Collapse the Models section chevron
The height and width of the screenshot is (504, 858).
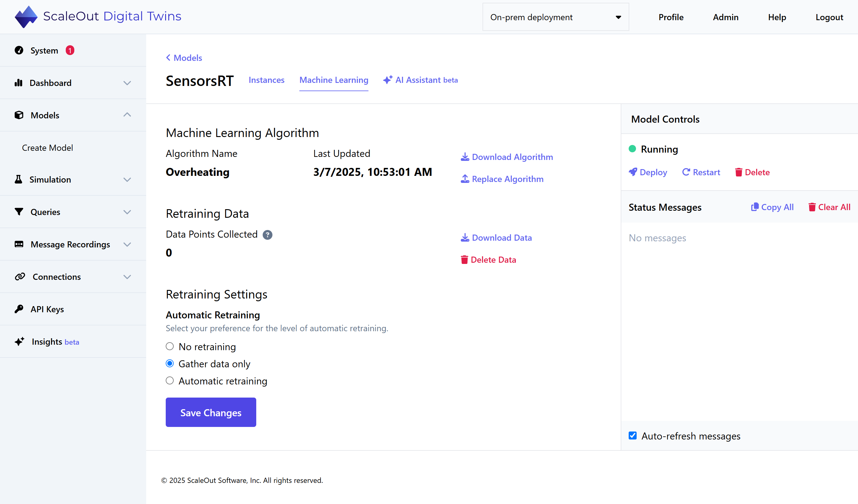pyautogui.click(x=127, y=115)
